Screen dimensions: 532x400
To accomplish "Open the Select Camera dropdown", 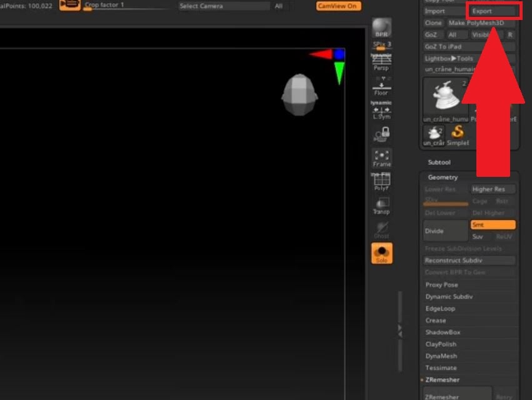I will (x=224, y=6).
